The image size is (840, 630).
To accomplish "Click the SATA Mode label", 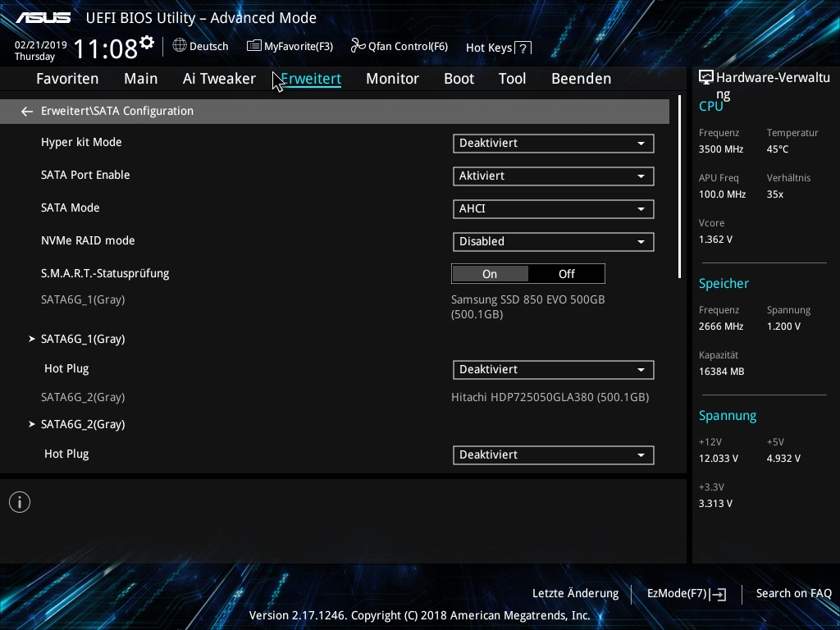I will tap(71, 208).
